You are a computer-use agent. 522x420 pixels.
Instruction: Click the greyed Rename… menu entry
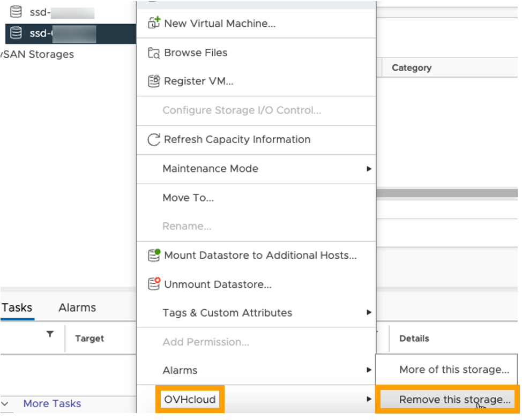point(256,226)
